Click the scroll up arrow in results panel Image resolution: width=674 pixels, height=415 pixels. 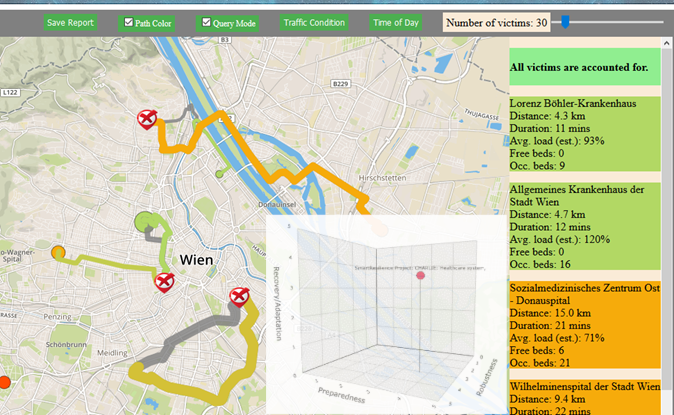tap(666, 43)
